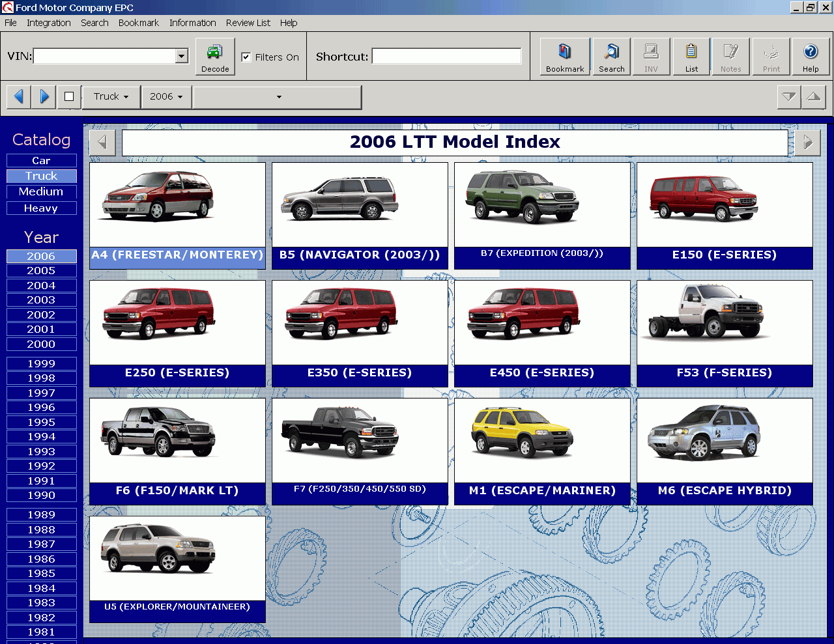Open U5 Explorer/Mountaineer thumbnail
Screen dimensions: 834x644
click(177, 569)
